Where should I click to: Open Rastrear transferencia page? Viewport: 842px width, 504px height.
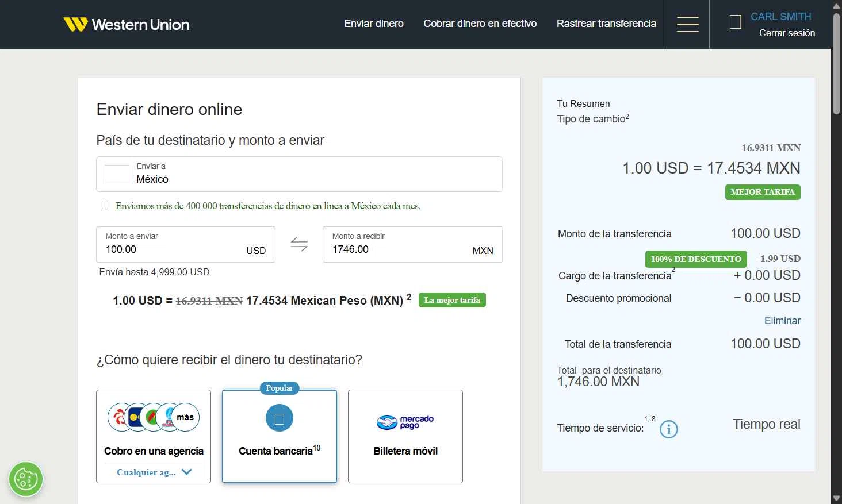(606, 24)
